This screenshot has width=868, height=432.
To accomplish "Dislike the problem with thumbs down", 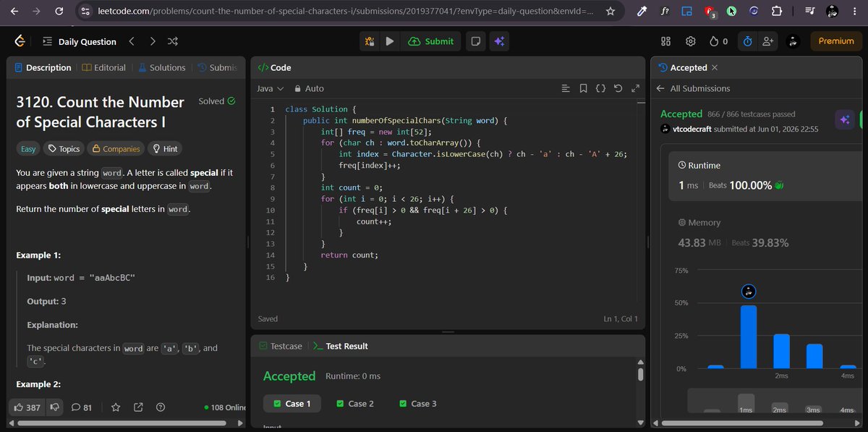I will tap(55, 407).
